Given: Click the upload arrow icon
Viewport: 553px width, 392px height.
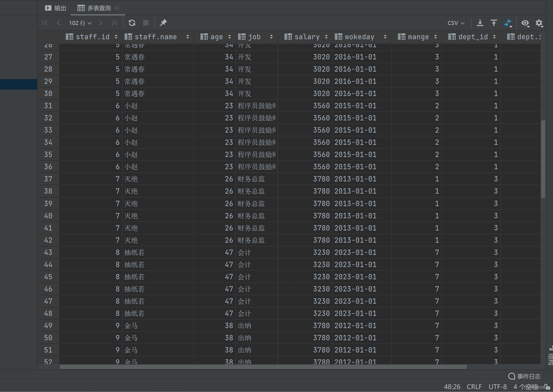Looking at the screenshot, I should coord(494,23).
